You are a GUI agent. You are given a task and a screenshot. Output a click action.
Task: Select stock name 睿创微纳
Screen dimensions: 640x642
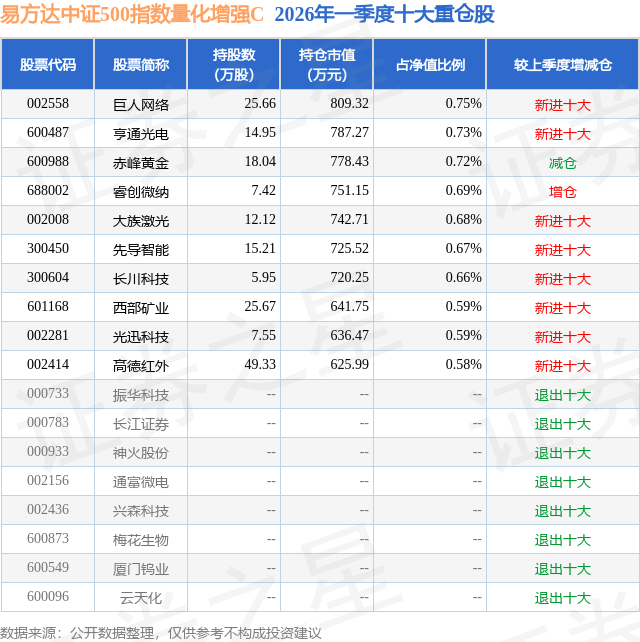tap(141, 192)
